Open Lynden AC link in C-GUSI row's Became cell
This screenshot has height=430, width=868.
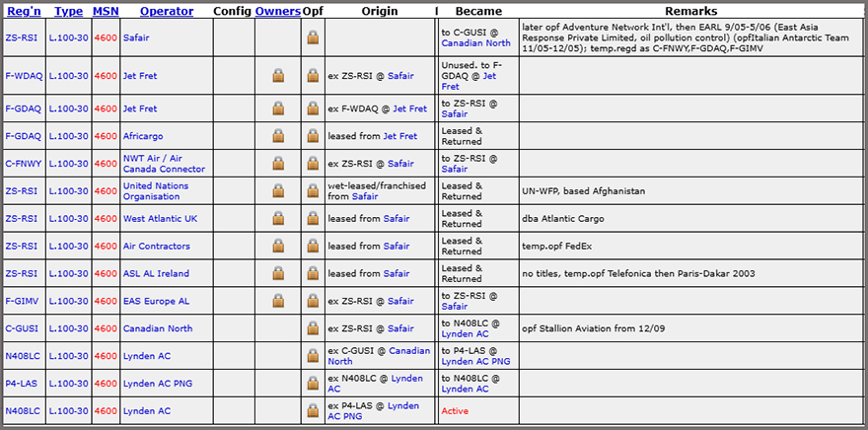tap(465, 333)
